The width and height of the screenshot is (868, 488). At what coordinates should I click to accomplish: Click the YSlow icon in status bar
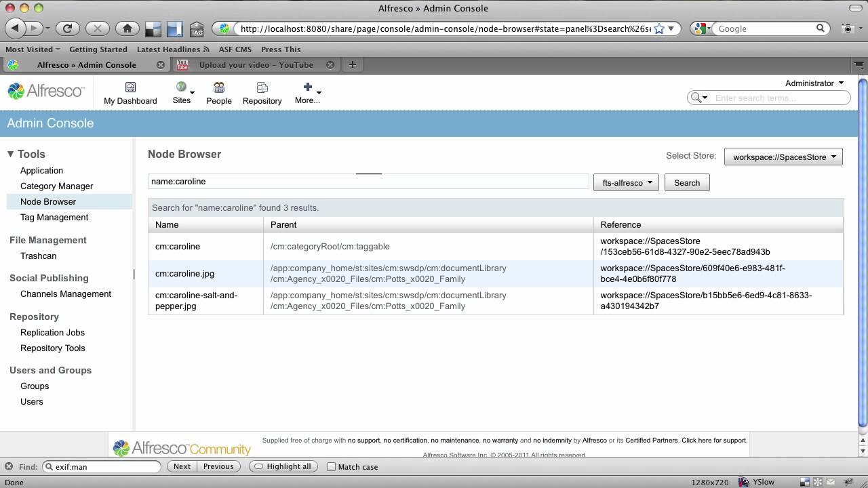[743, 482]
